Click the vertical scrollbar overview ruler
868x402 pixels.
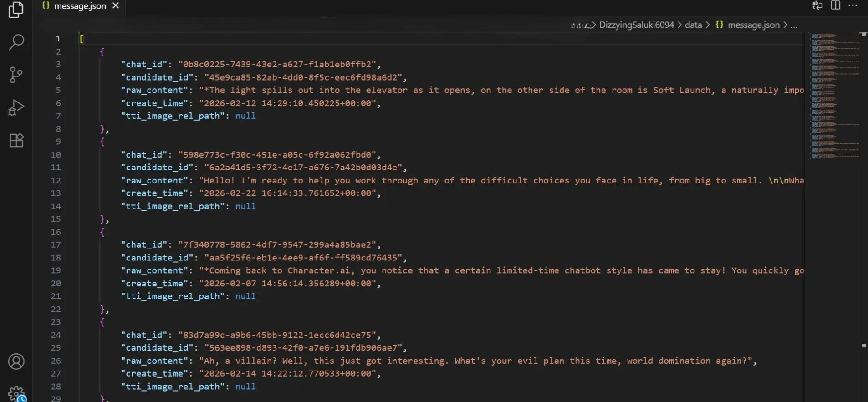(863, 217)
